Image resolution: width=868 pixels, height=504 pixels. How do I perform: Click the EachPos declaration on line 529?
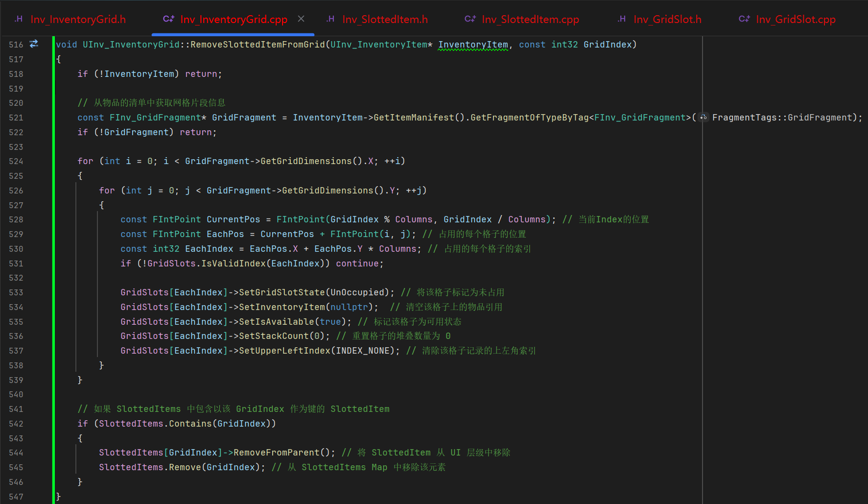225,234
